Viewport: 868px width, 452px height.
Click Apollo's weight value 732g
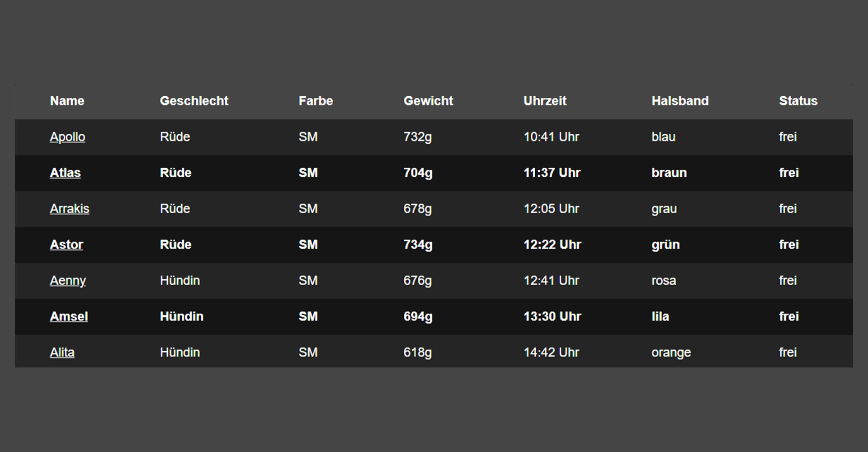[x=417, y=137]
